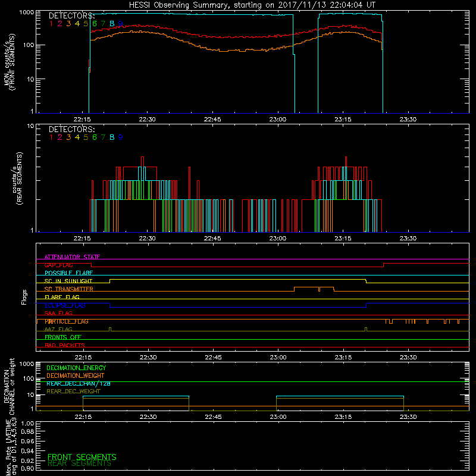Image resolution: width=476 pixels, height=476 pixels.
Task: Click the REAR_DEC_CHAN/128 legend label
Action: coord(79,383)
